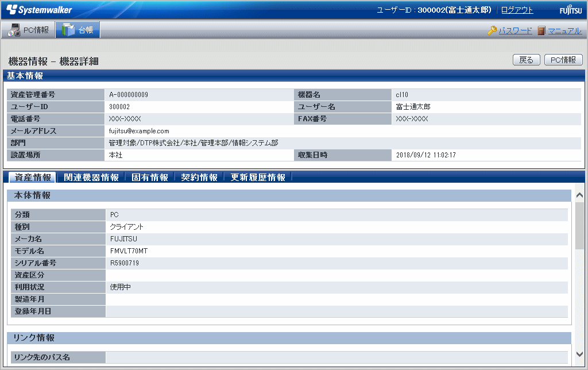Click the ログアウト link
588x370 pixels.
coord(517,10)
